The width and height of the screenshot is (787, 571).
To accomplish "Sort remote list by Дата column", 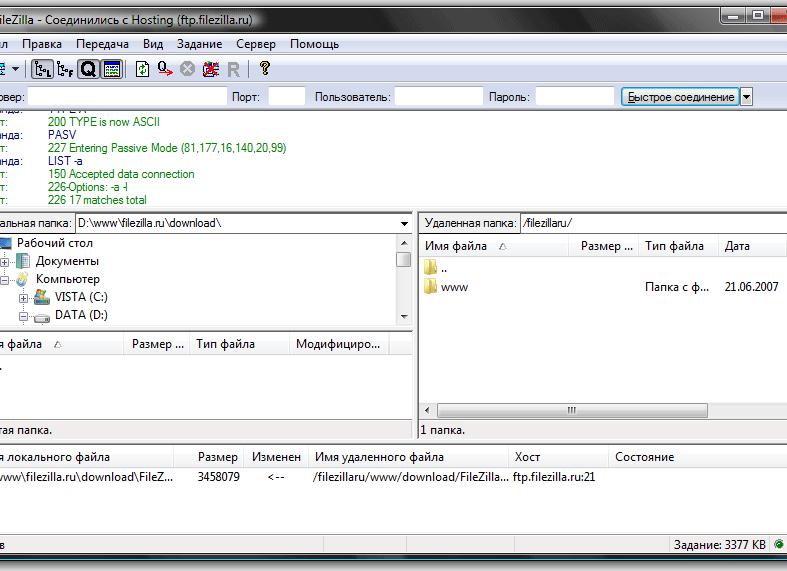I will click(752, 246).
